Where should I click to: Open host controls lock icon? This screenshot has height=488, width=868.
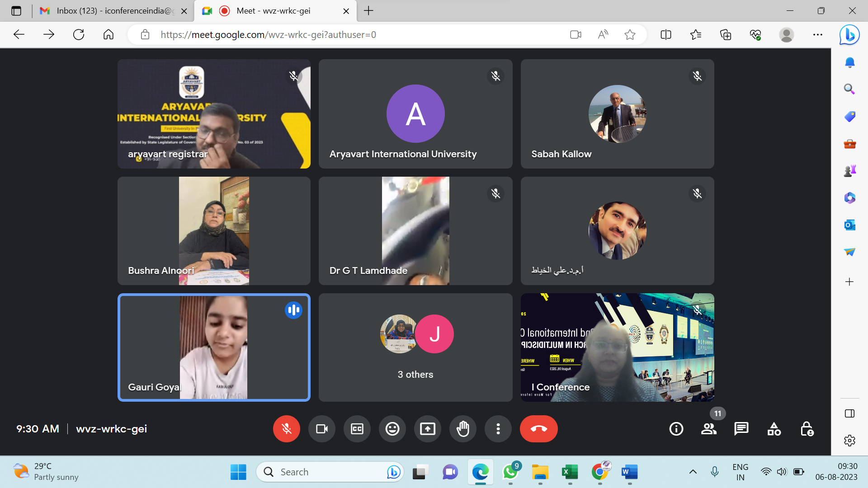pyautogui.click(x=807, y=428)
